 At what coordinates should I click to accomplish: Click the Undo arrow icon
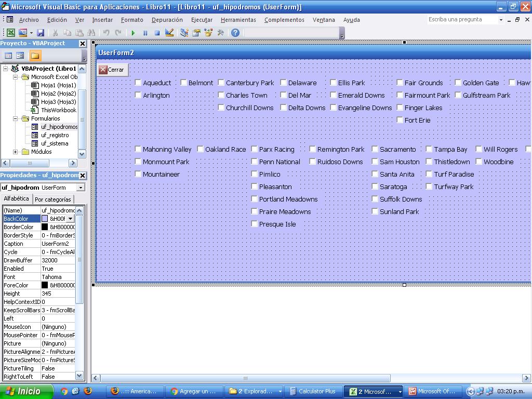coord(106,33)
